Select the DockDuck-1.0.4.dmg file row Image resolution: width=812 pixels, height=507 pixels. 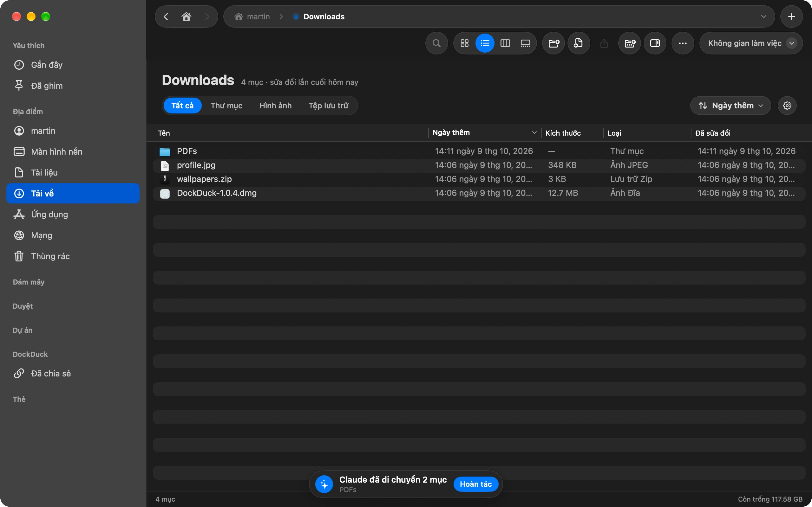pyautogui.click(x=479, y=193)
